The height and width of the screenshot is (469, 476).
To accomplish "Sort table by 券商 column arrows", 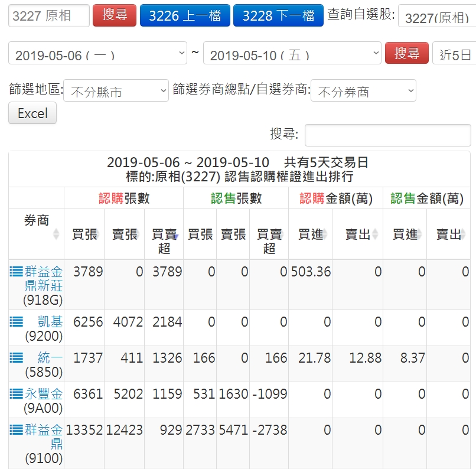I will click(x=56, y=234).
